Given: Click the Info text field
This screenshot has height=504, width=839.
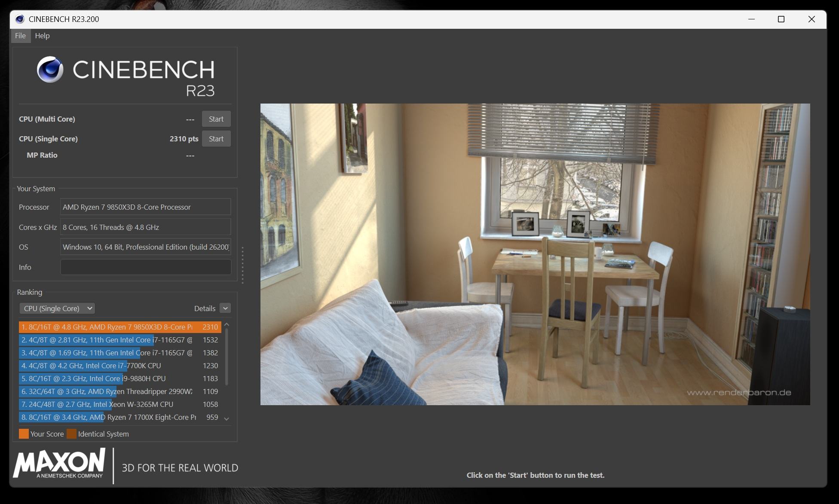Looking at the screenshot, I should coord(145,267).
